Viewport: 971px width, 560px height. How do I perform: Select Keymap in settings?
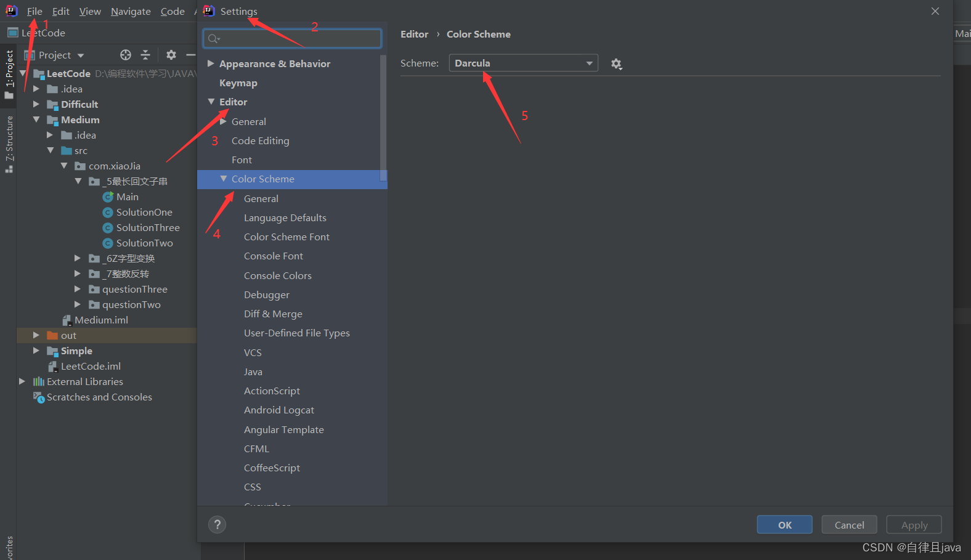(238, 83)
